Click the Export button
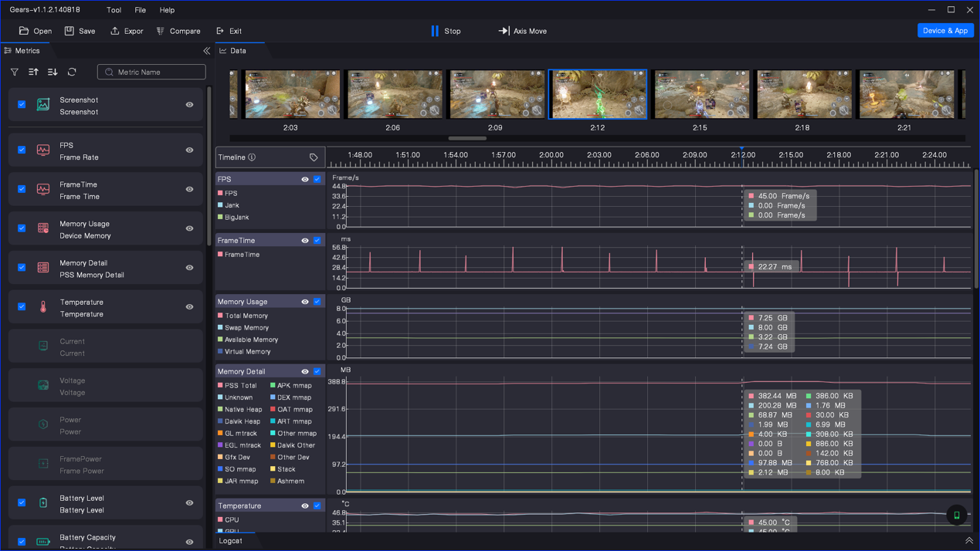Image resolution: width=980 pixels, height=551 pixels. tap(127, 31)
